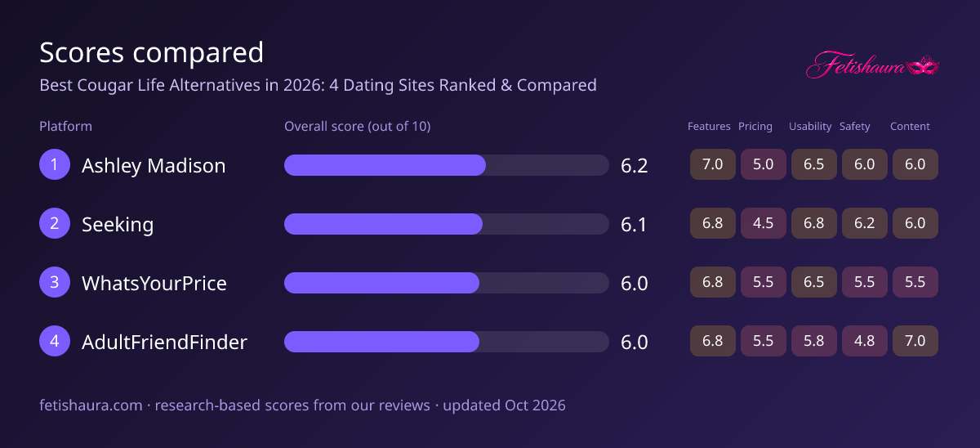This screenshot has width=980, height=448.
Task: Click the Platform column header
Action: (x=65, y=126)
